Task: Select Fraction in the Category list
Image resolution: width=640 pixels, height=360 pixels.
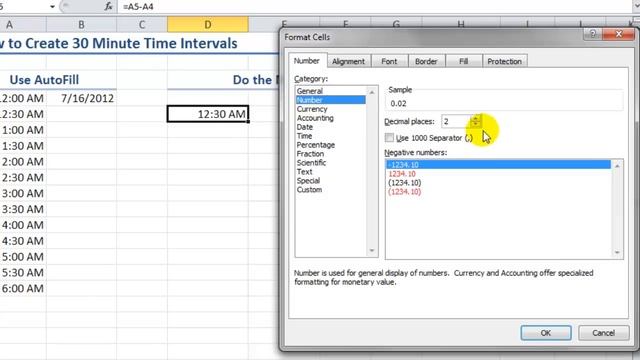Action: pyautogui.click(x=331, y=154)
